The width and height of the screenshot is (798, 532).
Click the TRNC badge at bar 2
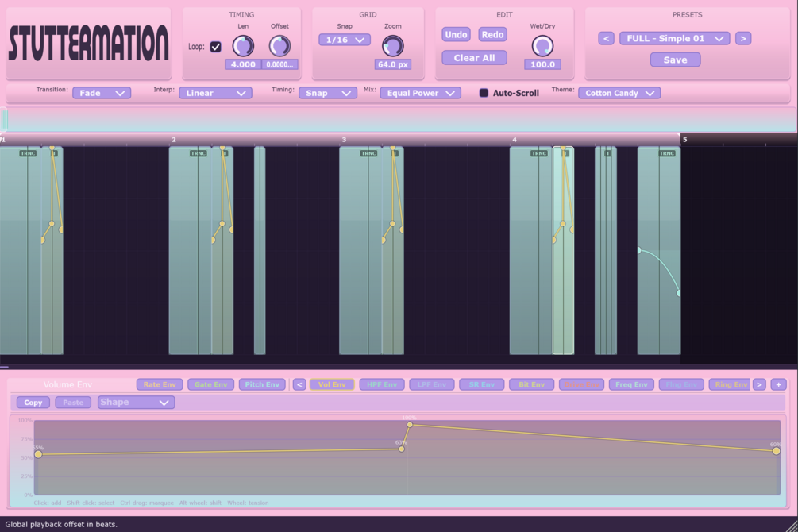click(198, 153)
